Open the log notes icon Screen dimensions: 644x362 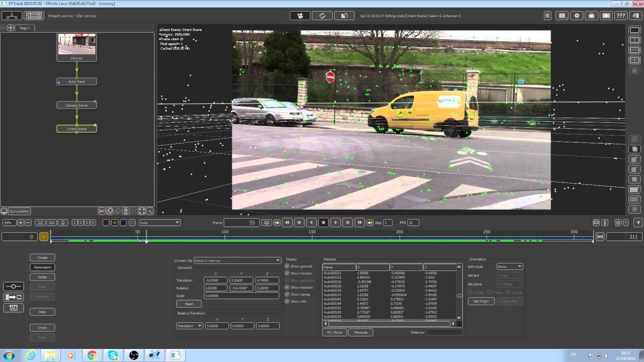(547, 16)
